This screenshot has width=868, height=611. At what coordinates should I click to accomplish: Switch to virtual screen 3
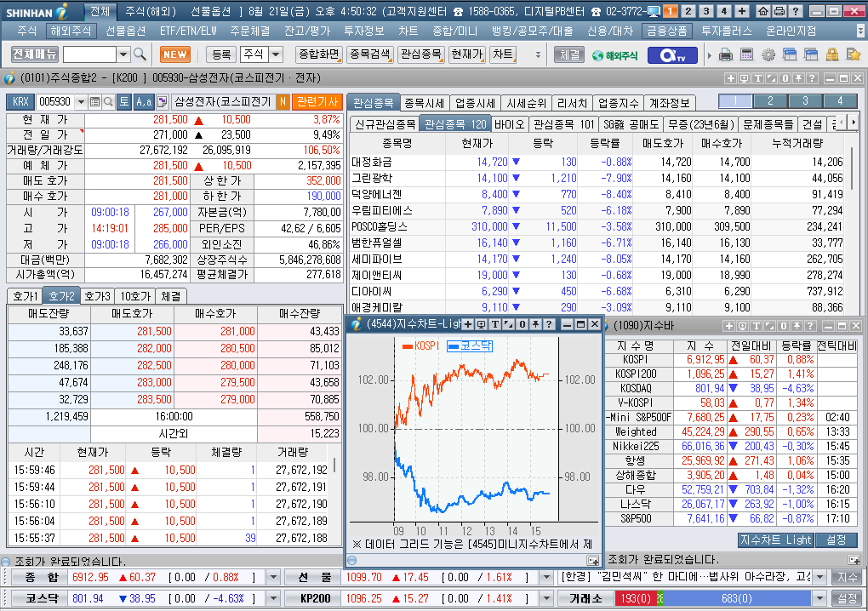(x=705, y=11)
